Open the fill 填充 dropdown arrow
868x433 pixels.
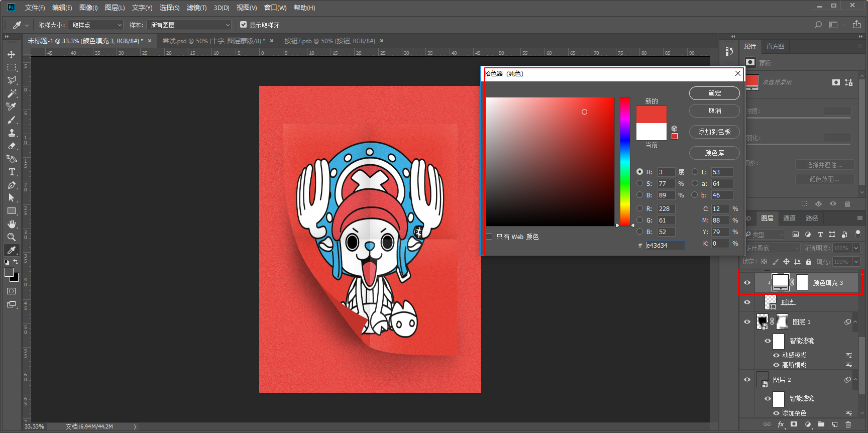(856, 262)
